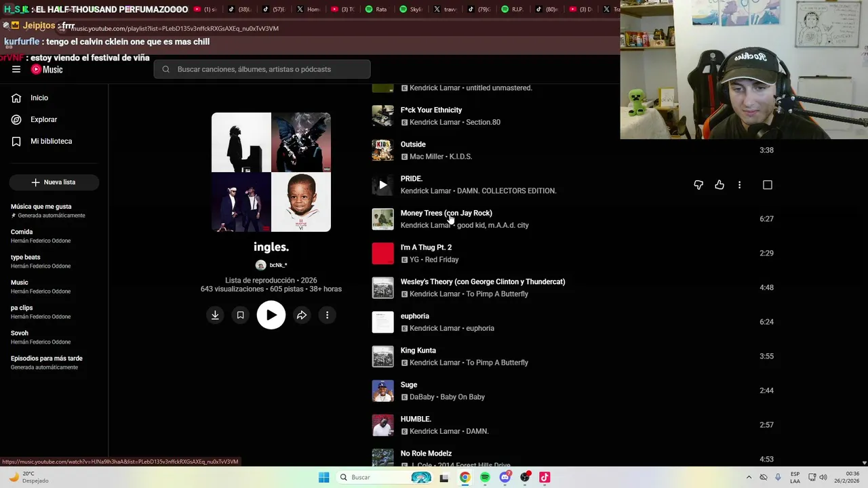Click the F*ck Your Ethnicity thumbnail
The width and height of the screenshot is (868, 488).
[382, 116]
